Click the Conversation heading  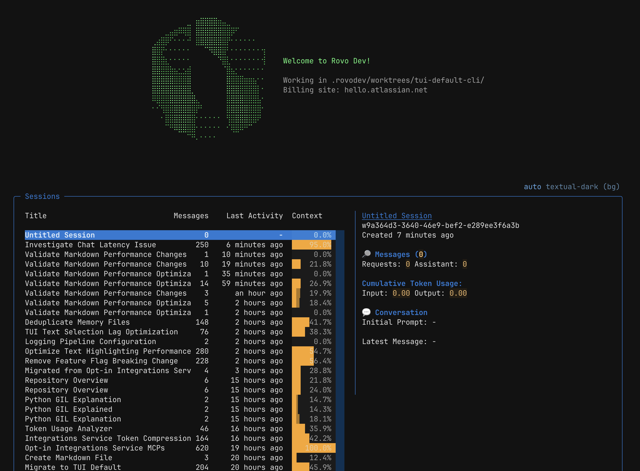[401, 312]
